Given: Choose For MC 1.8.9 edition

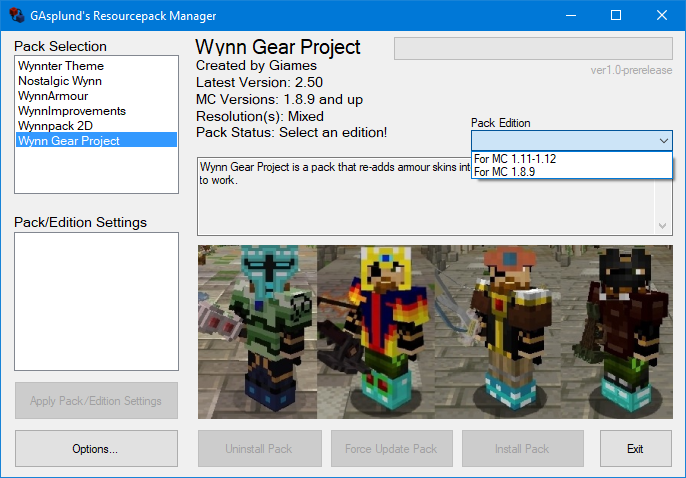Looking at the screenshot, I should point(504,172).
